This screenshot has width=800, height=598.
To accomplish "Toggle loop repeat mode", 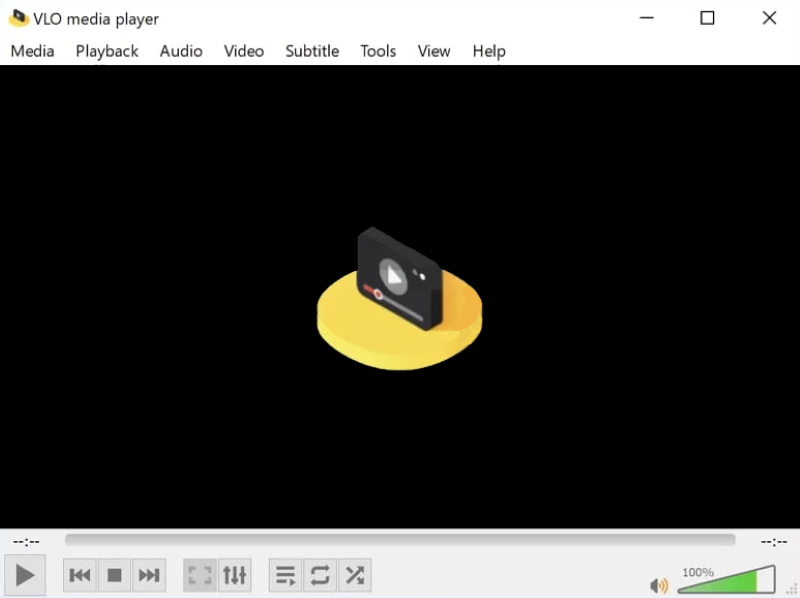I will [x=320, y=575].
